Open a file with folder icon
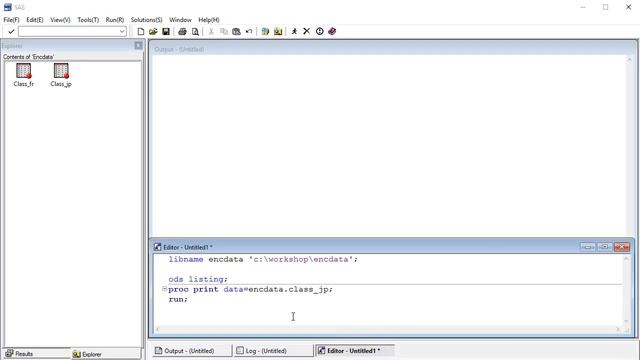The width and height of the screenshot is (640, 360). (153, 31)
